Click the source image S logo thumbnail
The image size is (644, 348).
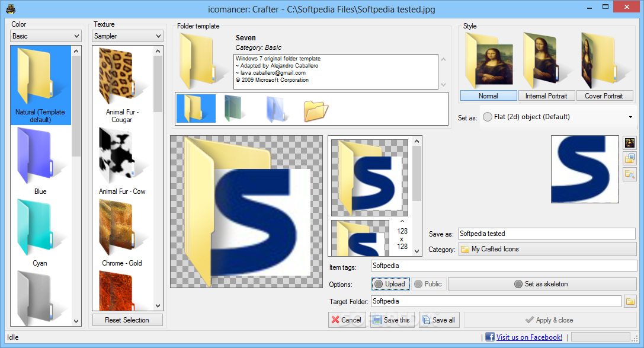click(585, 170)
